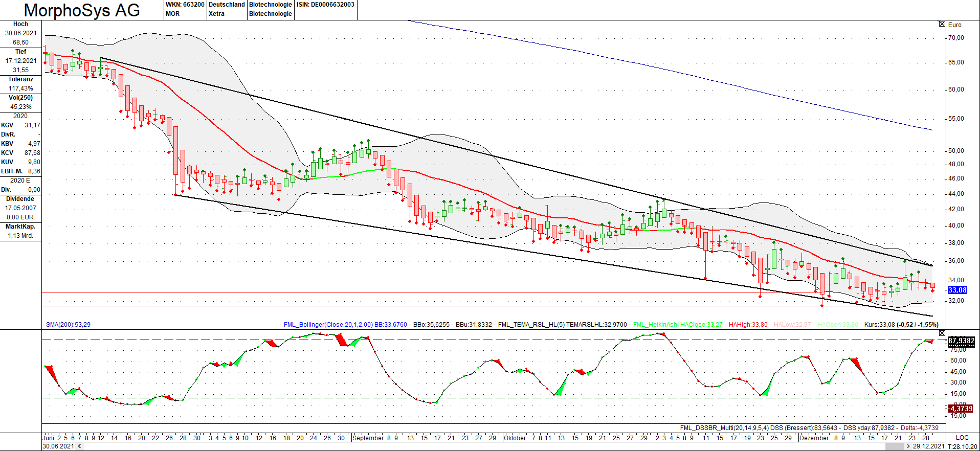Click the KCV row value 87,68

pos(32,153)
